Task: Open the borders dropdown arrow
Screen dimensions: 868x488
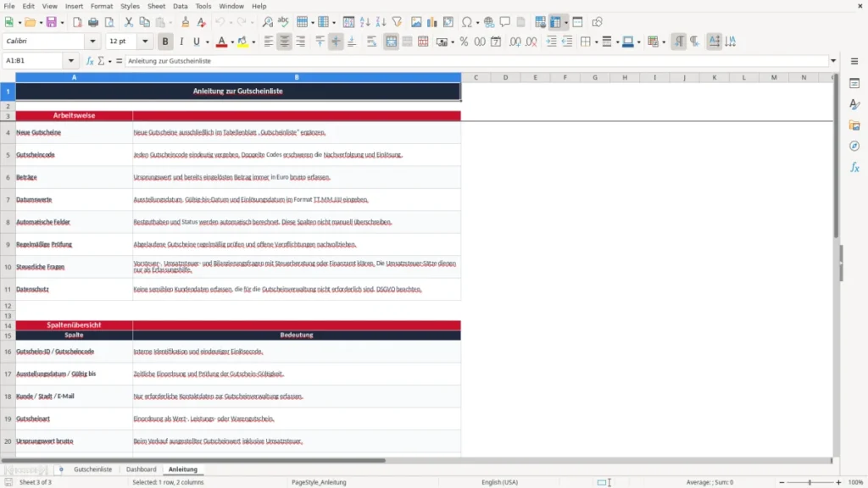Action: coord(596,42)
